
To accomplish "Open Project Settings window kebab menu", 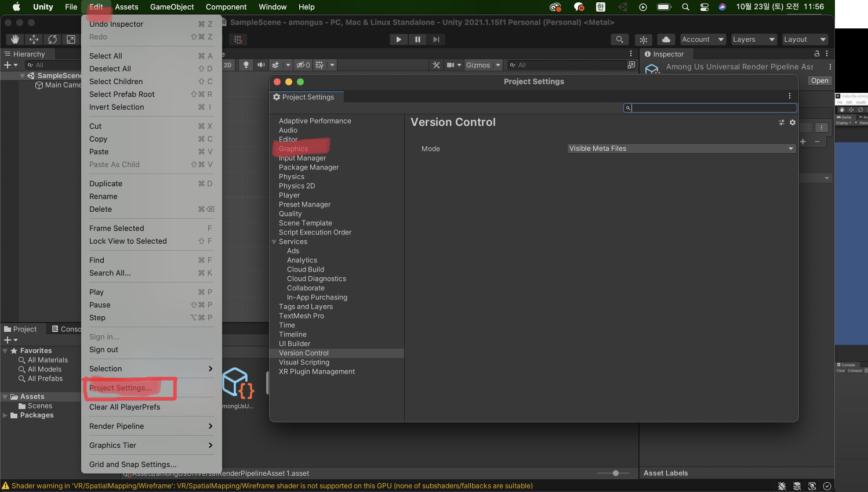I will pos(789,96).
